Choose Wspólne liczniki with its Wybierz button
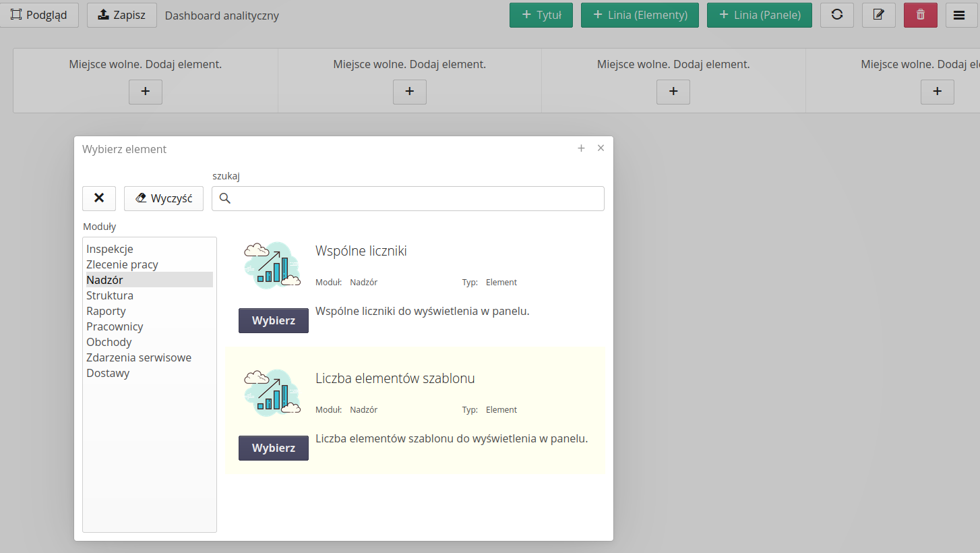 [x=273, y=320]
